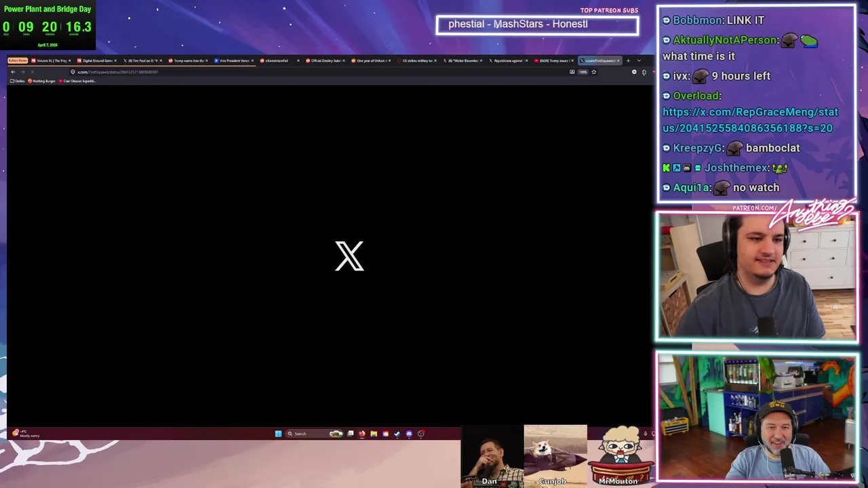The image size is (868, 488).
Task: Open Discord from the taskbar
Action: coord(409,434)
